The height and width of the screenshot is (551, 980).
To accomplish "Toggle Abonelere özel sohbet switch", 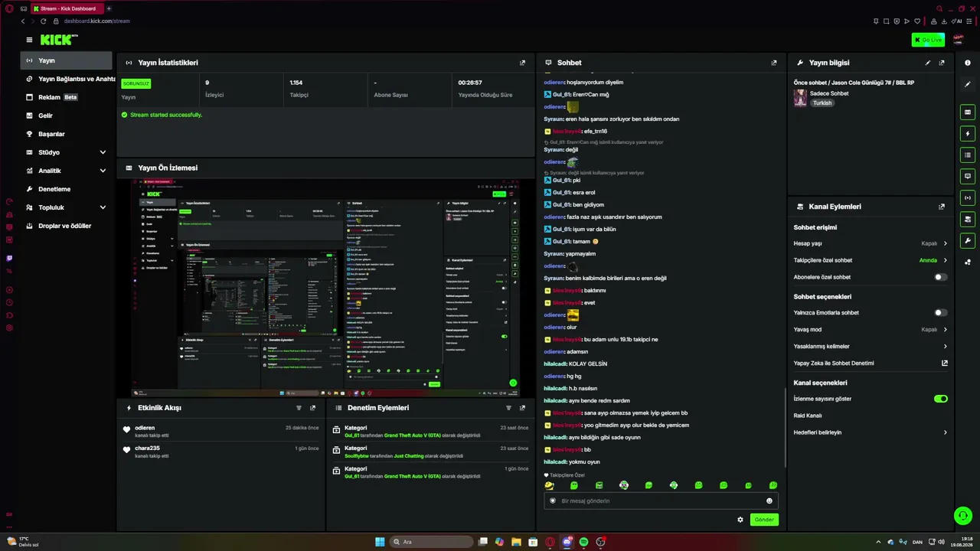I will [x=941, y=277].
